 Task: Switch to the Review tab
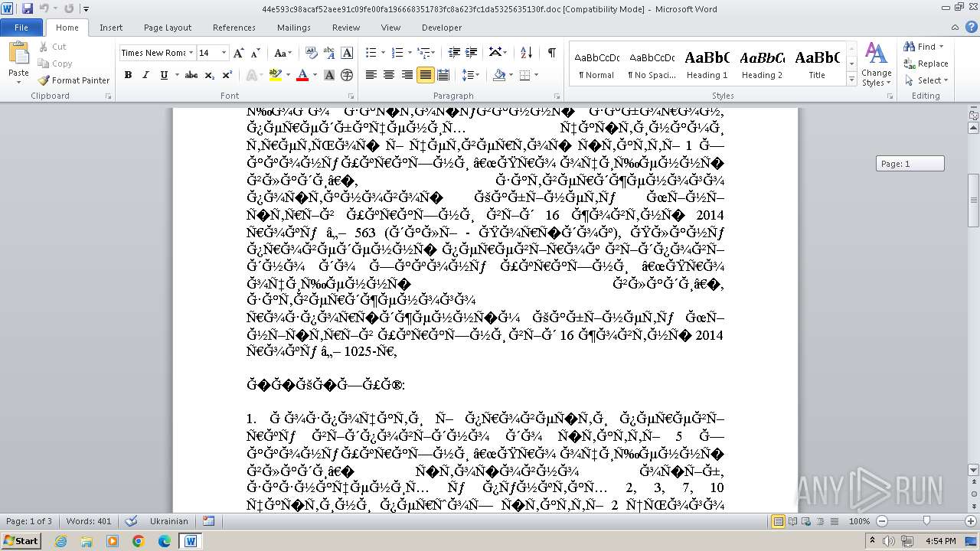click(x=346, y=28)
